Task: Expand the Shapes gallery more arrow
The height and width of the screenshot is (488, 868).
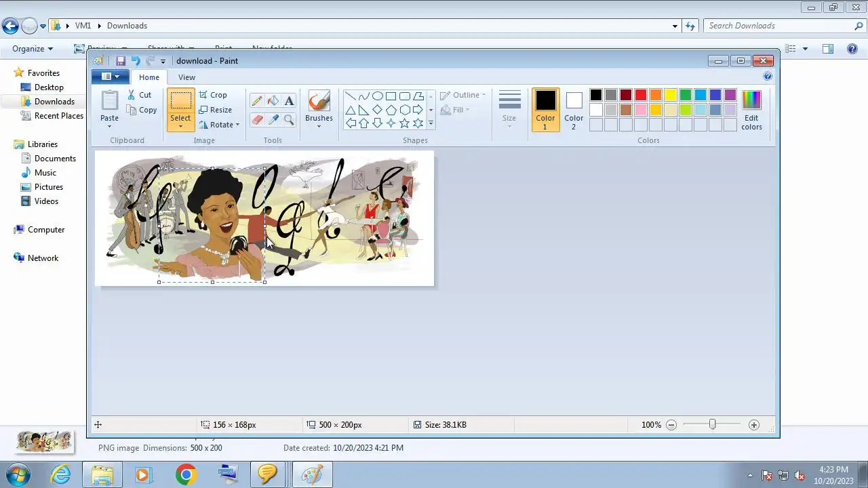Action: click(431, 123)
